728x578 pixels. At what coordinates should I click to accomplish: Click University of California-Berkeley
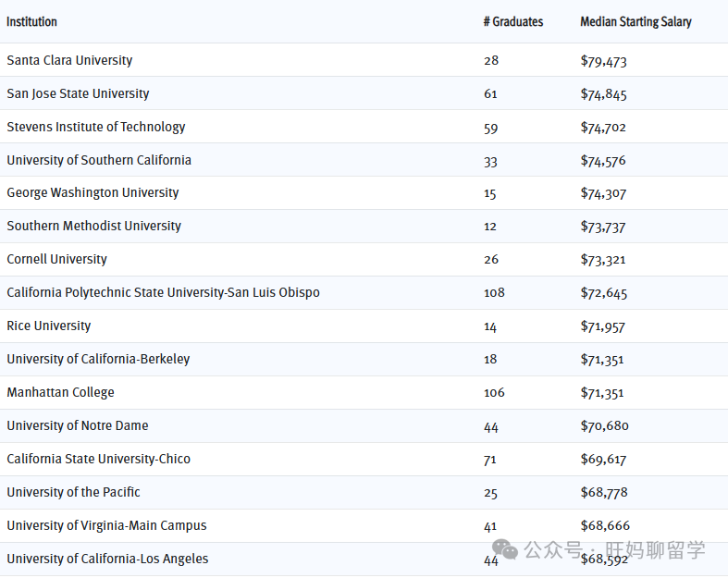click(x=98, y=359)
